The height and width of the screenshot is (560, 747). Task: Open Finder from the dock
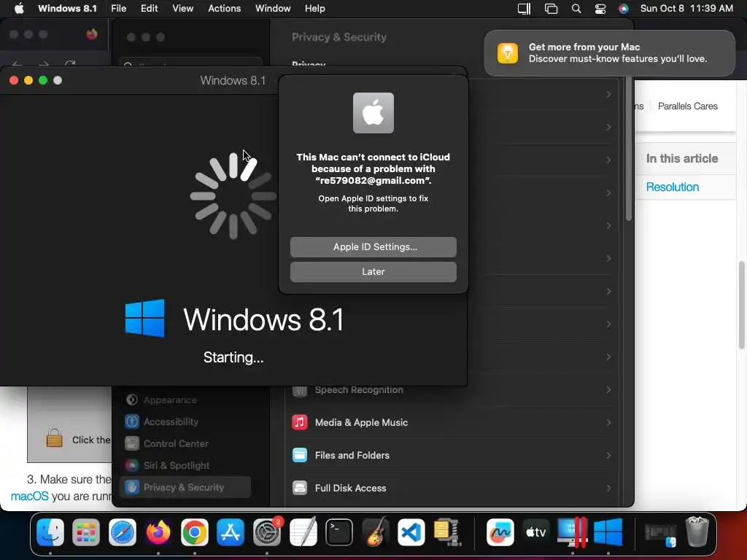tap(50, 532)
